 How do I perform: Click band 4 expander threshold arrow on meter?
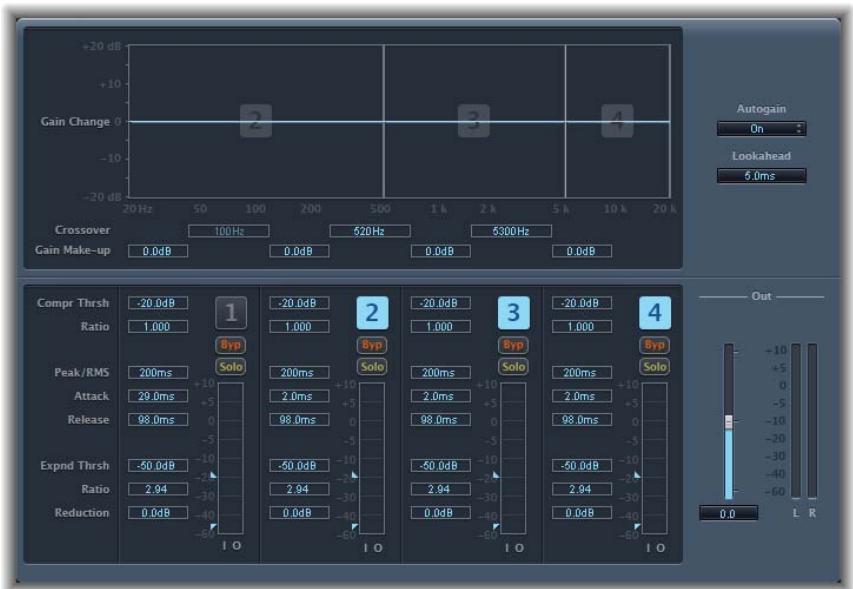[638, 526]
